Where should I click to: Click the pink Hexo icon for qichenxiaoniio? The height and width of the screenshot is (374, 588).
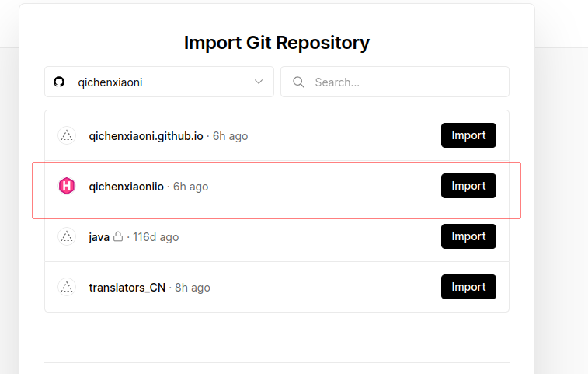pos(67,187)
